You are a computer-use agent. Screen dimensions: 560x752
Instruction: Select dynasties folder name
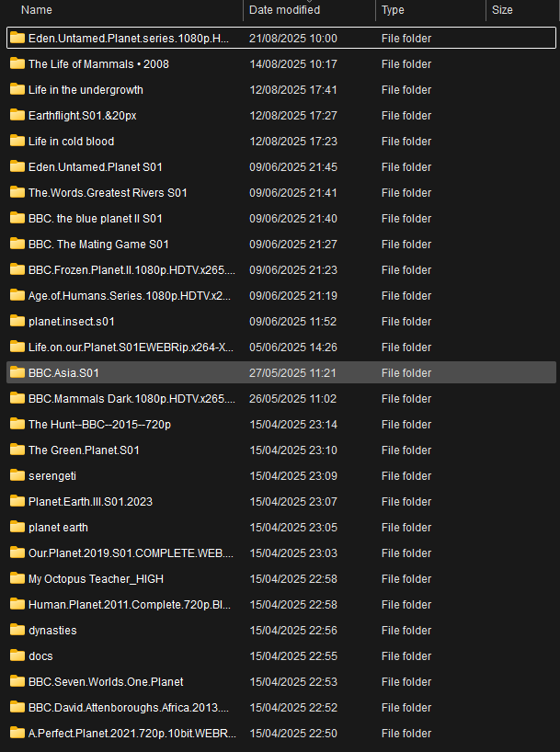click(x=52, y=630)
